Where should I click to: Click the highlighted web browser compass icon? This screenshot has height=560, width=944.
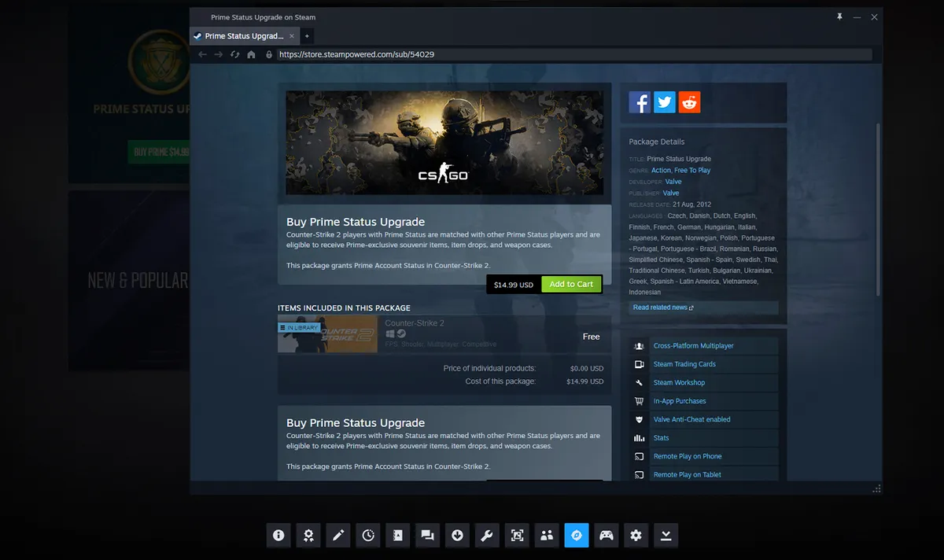point(577,536)
